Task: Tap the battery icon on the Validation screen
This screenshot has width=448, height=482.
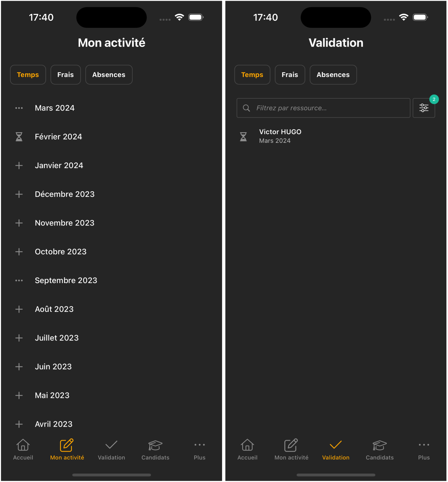Action: [421, 17]
